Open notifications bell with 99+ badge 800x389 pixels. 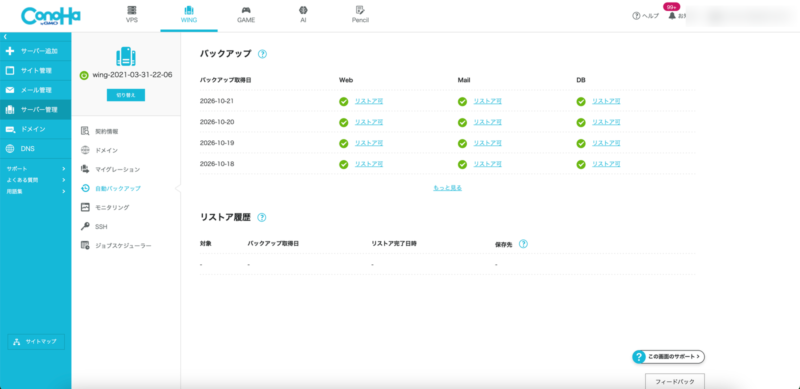point(672,15)
